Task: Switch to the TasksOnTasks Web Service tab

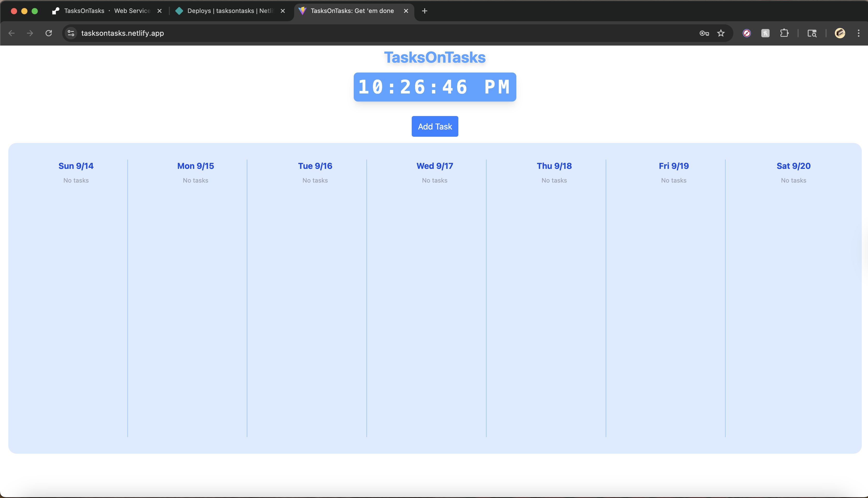Action: pos(103,11)
